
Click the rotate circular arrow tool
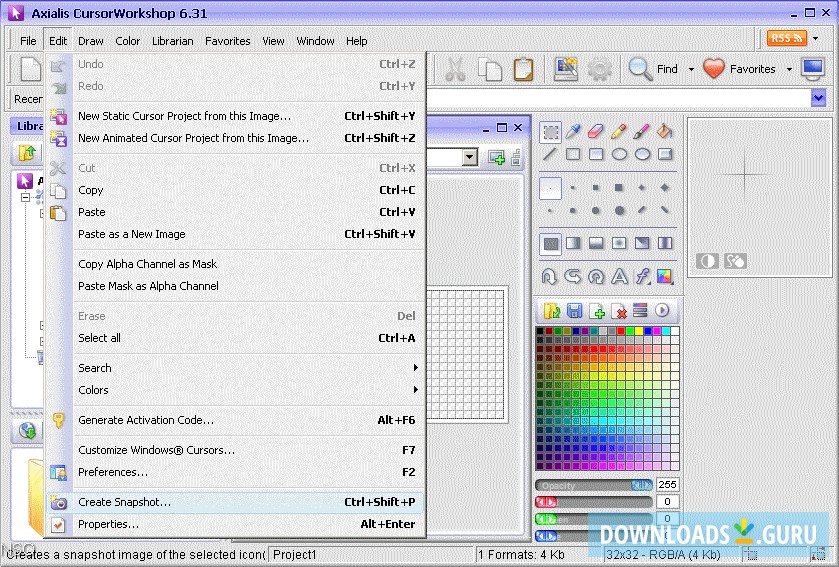pyautogui.click(x=596, y=277)
